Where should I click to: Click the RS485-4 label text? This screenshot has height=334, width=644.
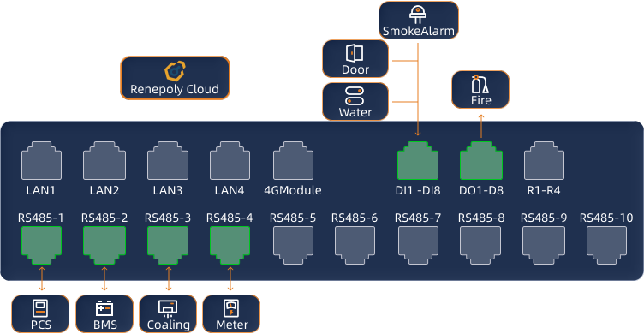(230, 218)
